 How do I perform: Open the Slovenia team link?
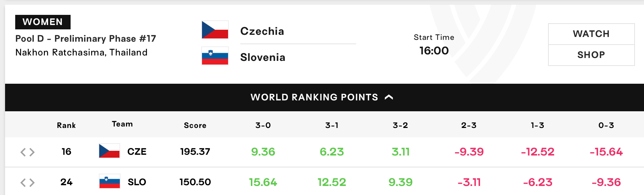tap(263, 57)
